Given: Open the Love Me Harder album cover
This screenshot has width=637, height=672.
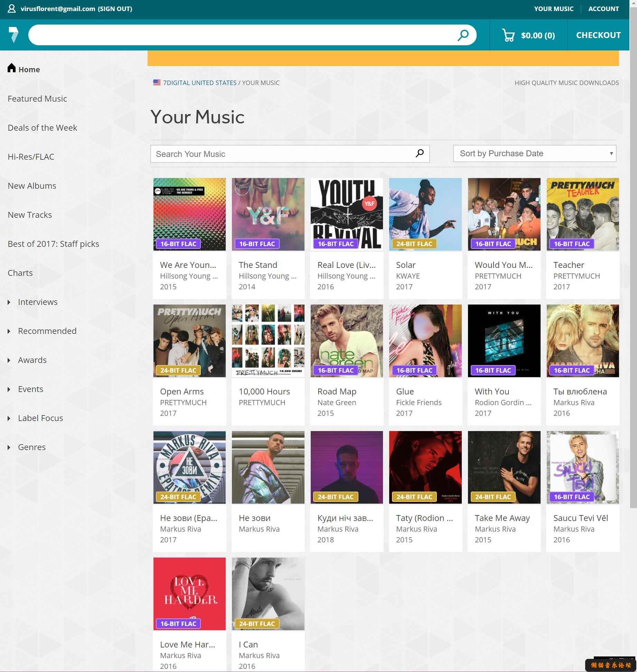Looking at the screenshot, I should [x=189, y=594].
